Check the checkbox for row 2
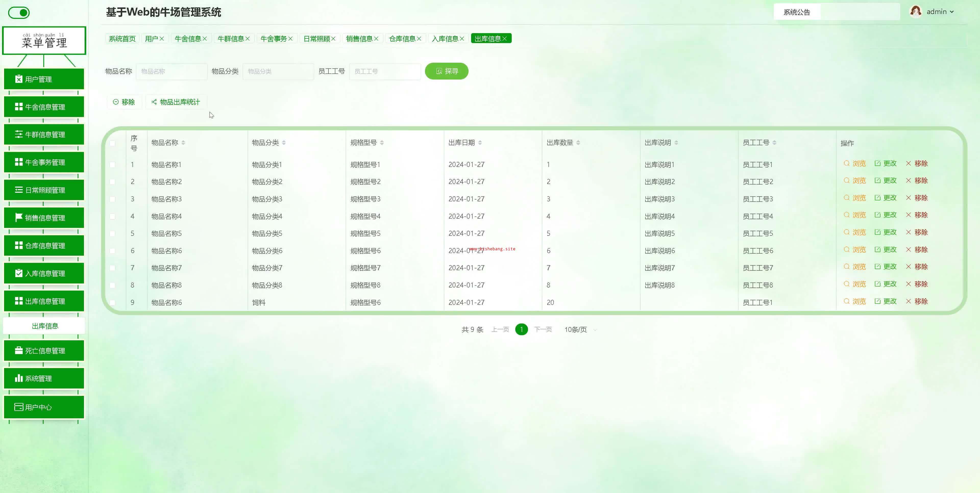Viewport: 980px width, 493px height. coord(112,182)
